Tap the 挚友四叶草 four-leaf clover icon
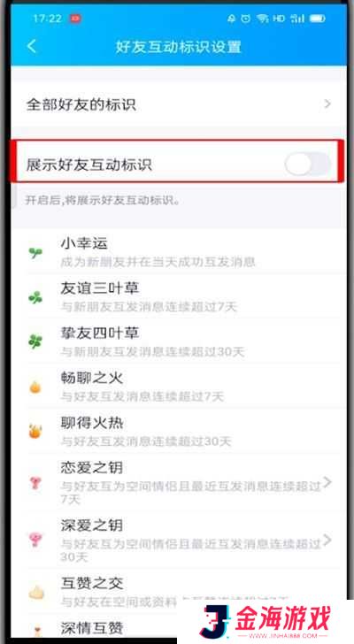Screen dimensions: 354x644 pos(35,341)
